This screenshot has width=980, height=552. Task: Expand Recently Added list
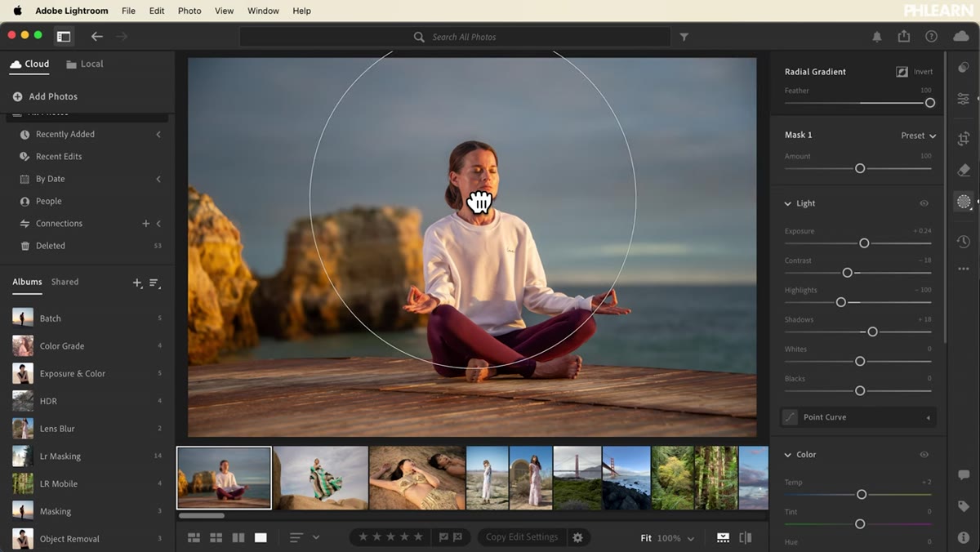point(158,134)
